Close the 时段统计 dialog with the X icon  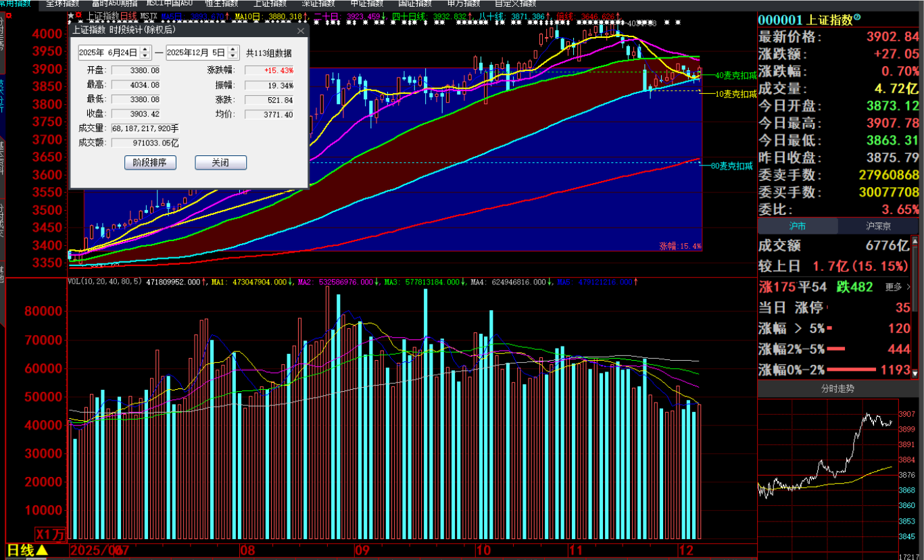point(301,30)
